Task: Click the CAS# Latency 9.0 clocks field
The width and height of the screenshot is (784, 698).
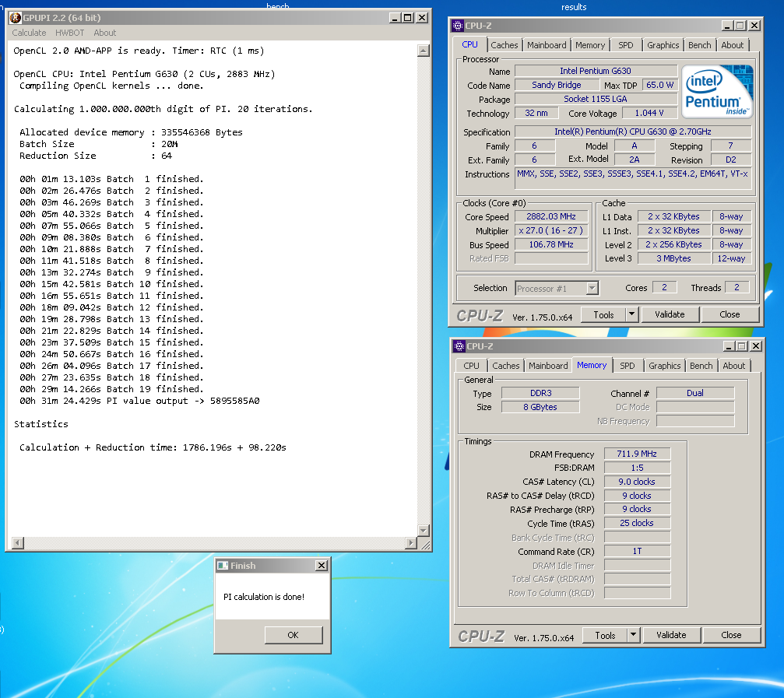Action: coord(637,482)
